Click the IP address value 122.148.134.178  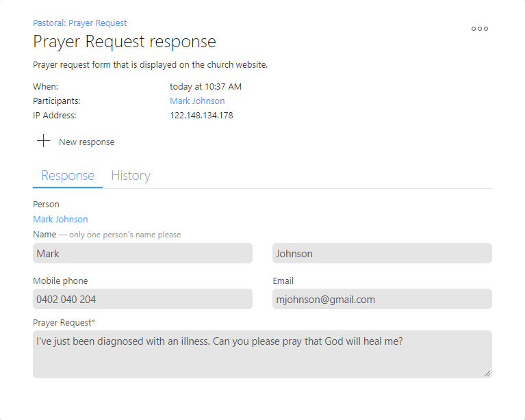click(201, 116)
